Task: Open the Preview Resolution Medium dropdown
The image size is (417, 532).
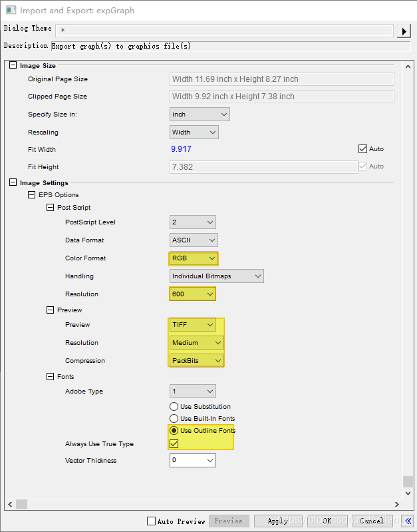Action: pyautogui.click(x=197, y=343)
